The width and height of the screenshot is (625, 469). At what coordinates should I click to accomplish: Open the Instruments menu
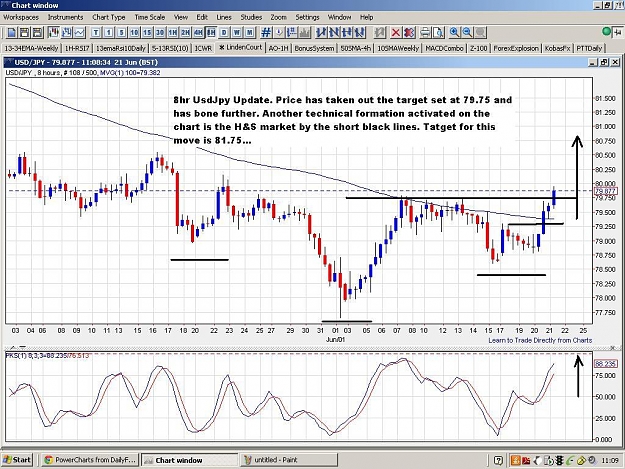(65, 17)
